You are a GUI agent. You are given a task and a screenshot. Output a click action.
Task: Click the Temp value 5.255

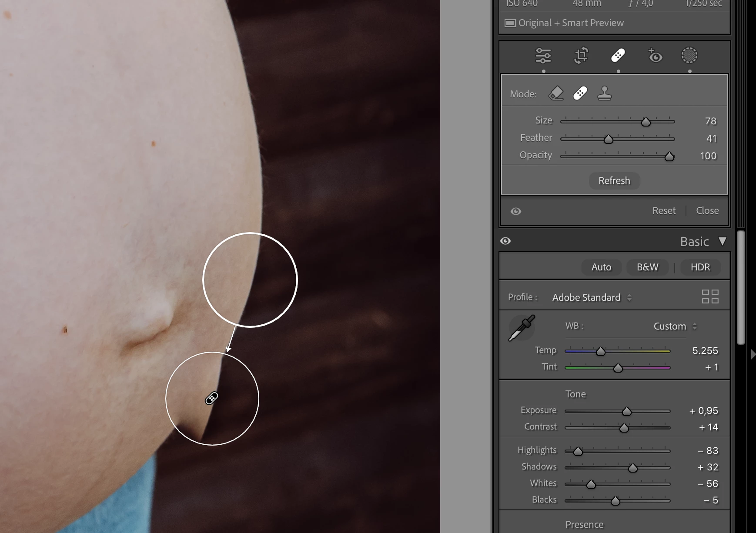pos(705,351)
